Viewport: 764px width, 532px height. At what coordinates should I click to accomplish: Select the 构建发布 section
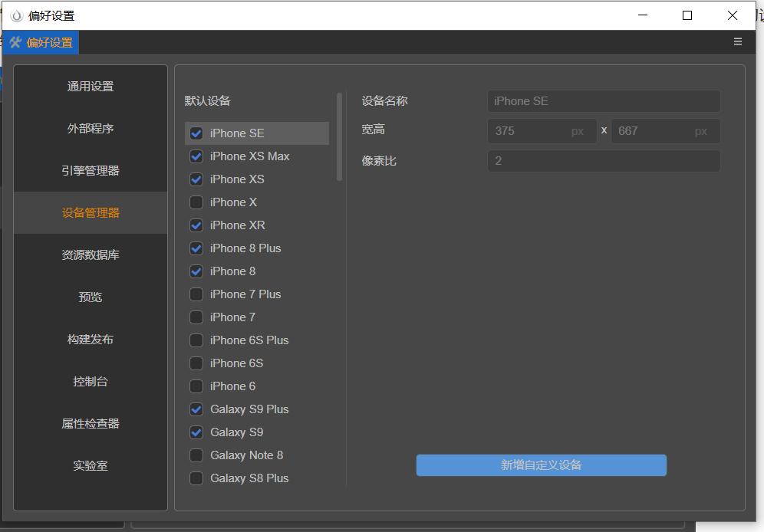click(x=91, y=340)
